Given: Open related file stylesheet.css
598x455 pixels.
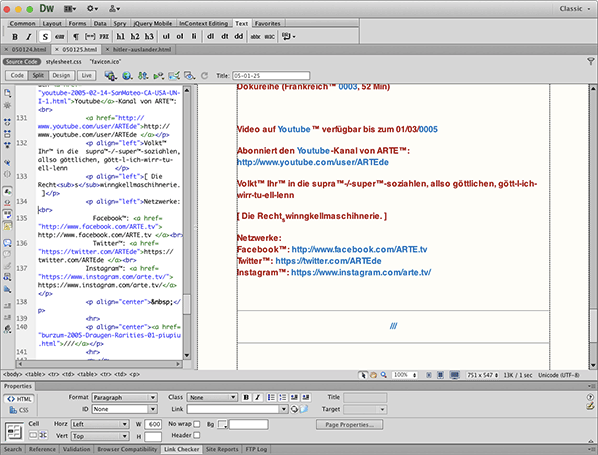Looking at the screenshot, I should click(64, 61).
